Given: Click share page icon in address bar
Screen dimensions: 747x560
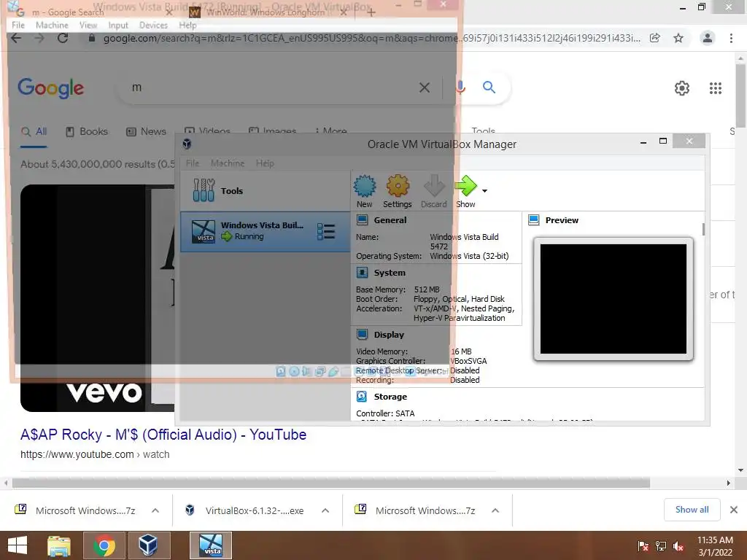Looking at the screenshot, I should [655, 38].
